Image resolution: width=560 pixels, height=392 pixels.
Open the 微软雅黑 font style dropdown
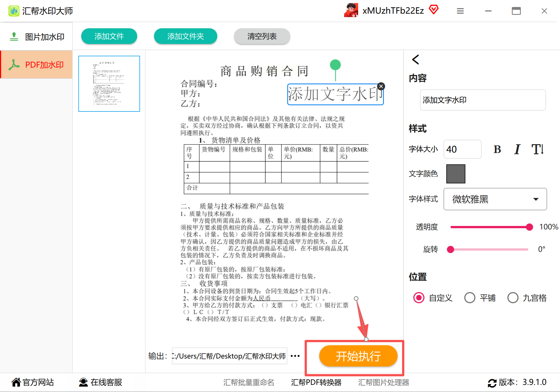tap(495, 199)
